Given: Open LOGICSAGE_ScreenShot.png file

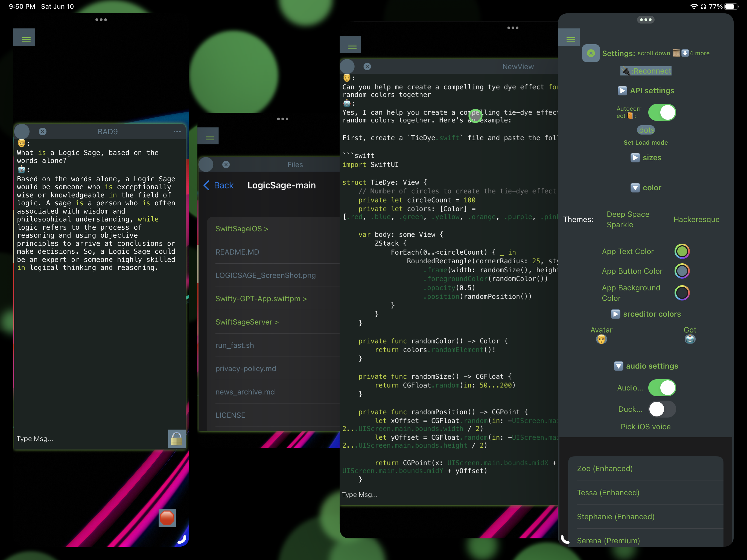Looking at the screenshot, I should click(x=265, y=275).
